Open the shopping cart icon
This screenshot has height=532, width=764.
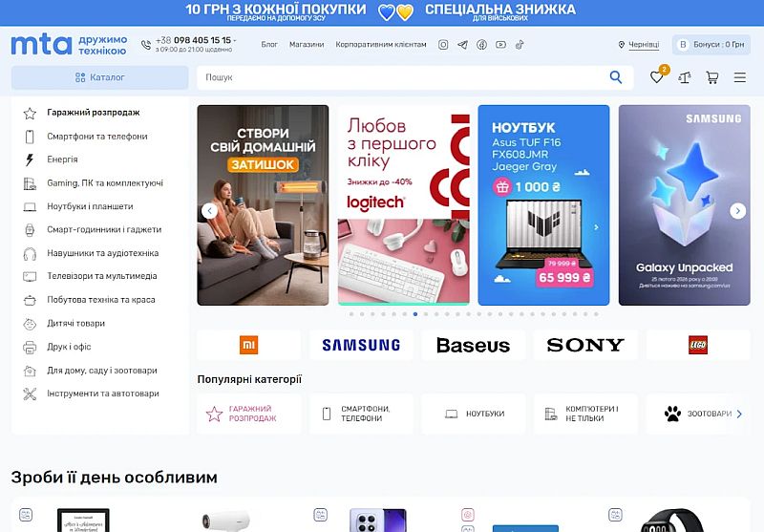(x=712, y=77)
